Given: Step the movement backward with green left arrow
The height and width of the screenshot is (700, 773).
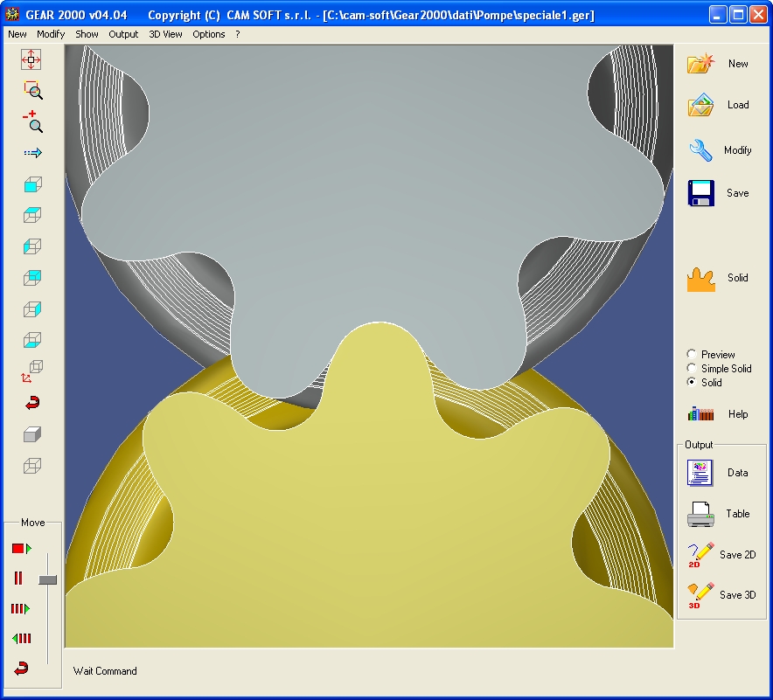Looking at the screenshot, I should [21, 639].
